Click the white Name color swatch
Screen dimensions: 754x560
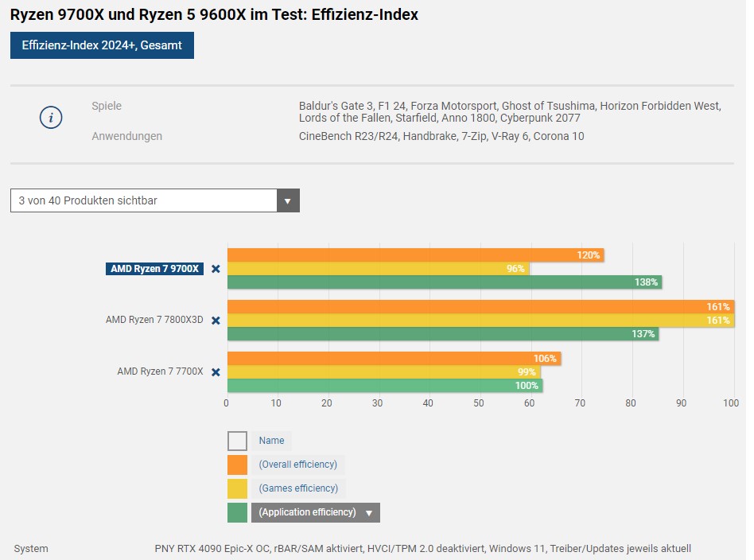[238, 441]
